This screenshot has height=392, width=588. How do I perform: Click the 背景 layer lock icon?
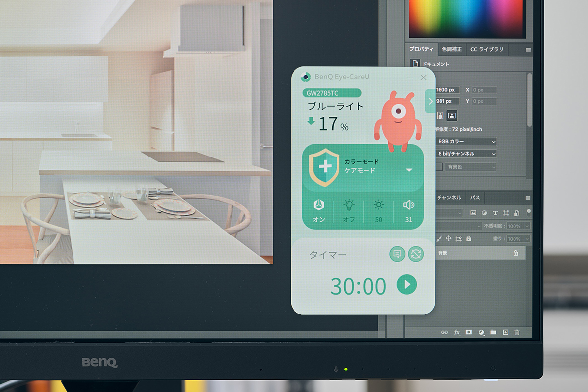[515, 253]
